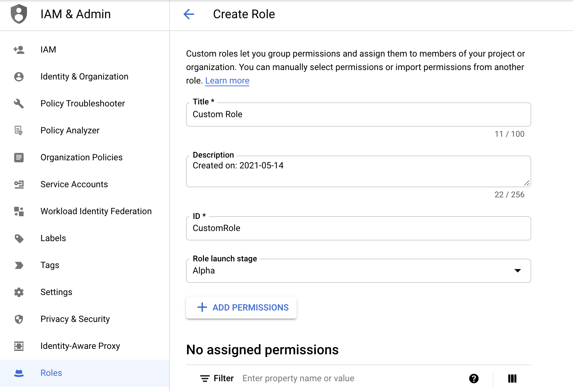Image resolution: width=573 pixels, height=392 pixels.
Task: Open the Tags section
Action: pos(85,265)
